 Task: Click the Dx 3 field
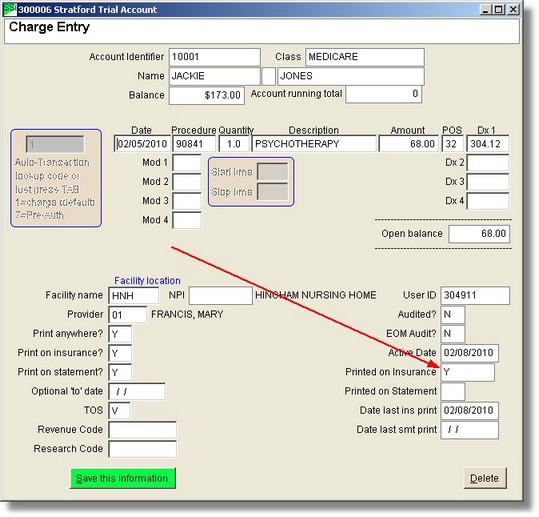pos(487,182)
